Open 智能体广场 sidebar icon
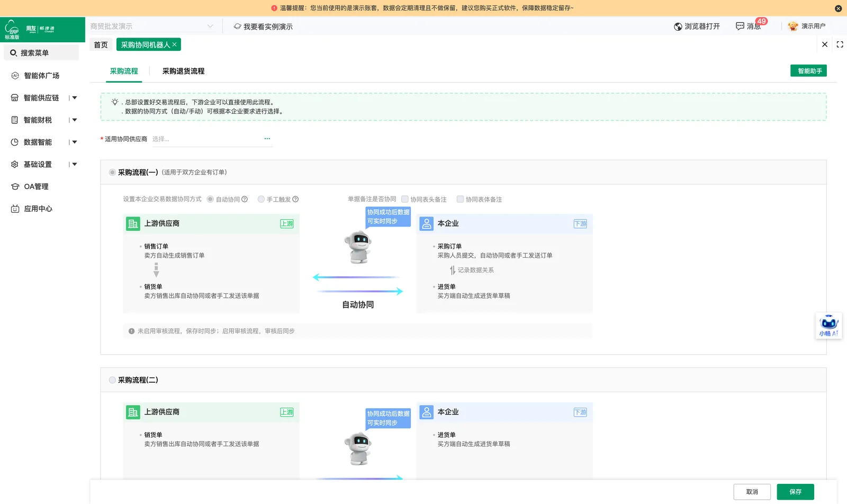Image resolution: width=847 pixels, height=504 pixels. coord(15,76)
